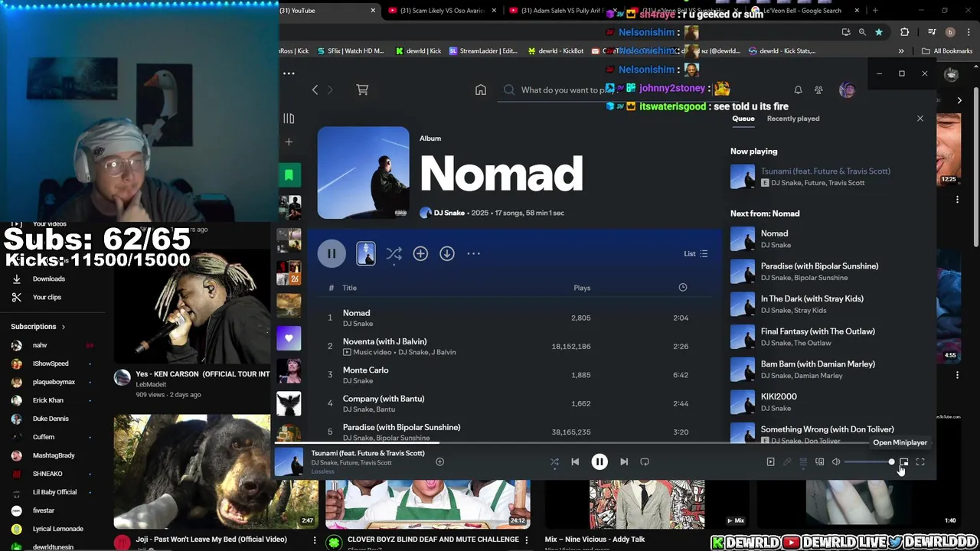Expand YouTube Subscriptions section
Viewport: 980px width, 551px height.
pyautogui.click(x=38, y=327)
